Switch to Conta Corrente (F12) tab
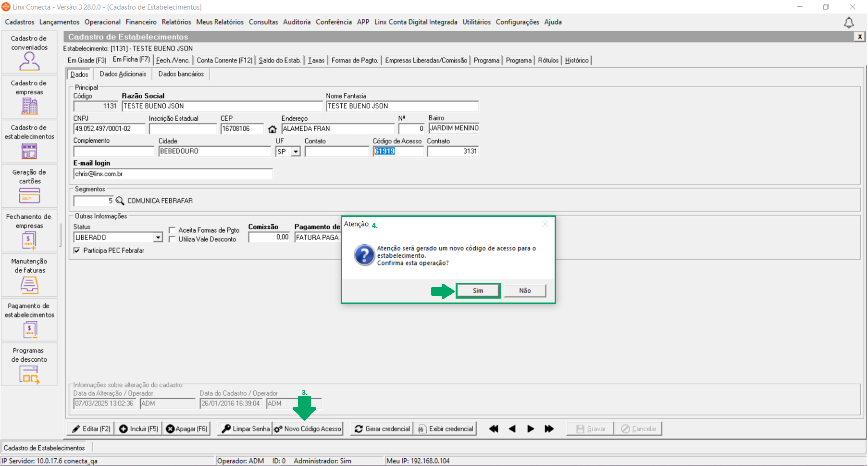This screenshot has height=466, width=868. click(224, 61)
